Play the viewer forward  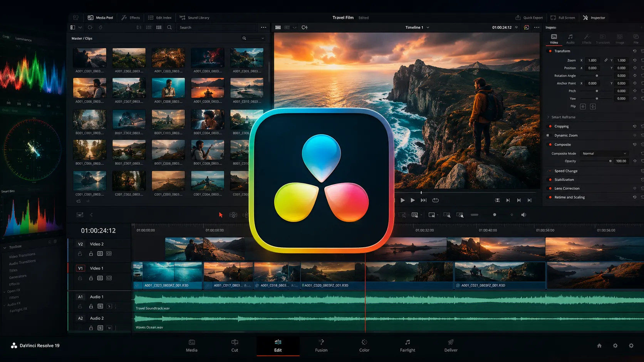pyautogui.click(x=413, y=200)
